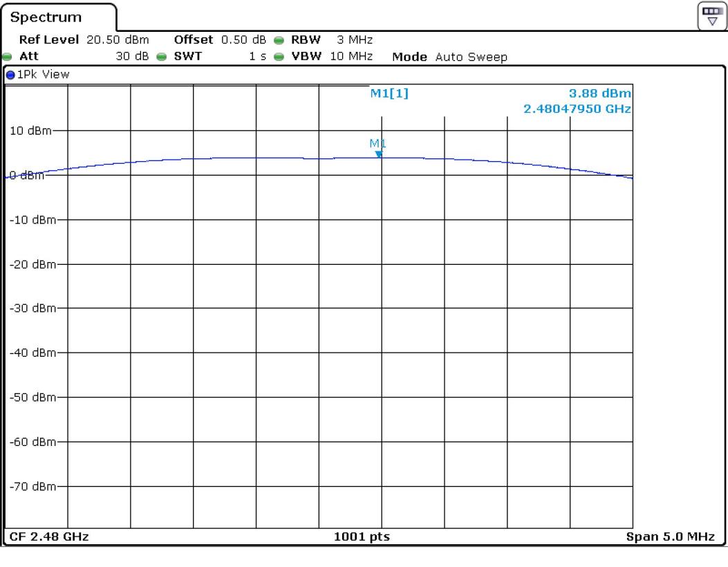Click the green dot next to Att

(8, 57)
